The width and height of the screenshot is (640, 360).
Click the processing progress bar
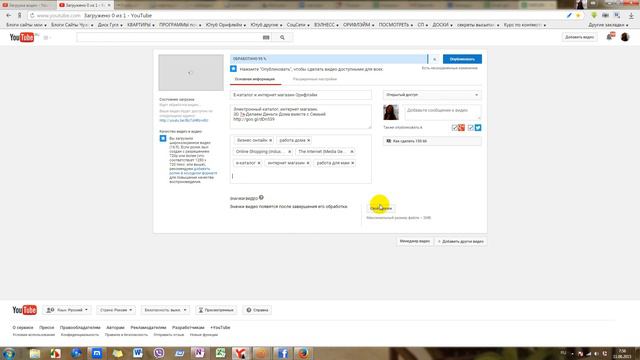[329, 59]
